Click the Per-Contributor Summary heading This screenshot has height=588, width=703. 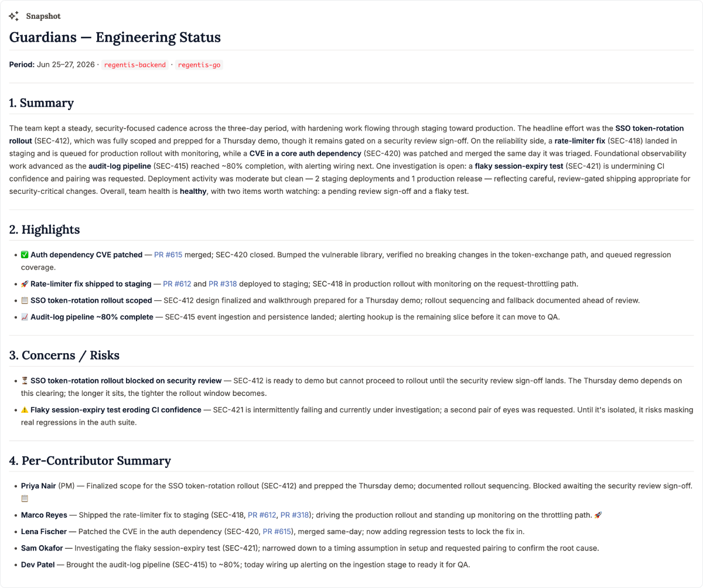tap(90, 461)
